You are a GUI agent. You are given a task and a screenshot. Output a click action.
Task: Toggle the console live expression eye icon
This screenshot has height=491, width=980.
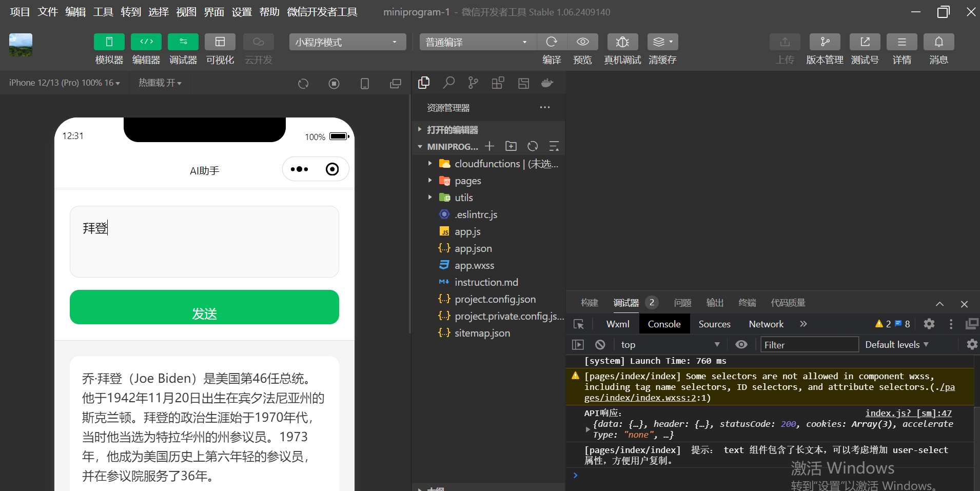click(741, 345)
